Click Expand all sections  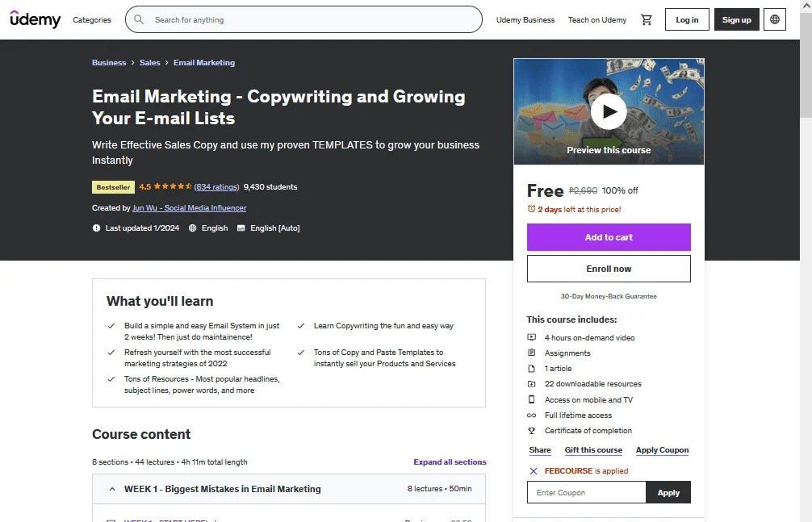pos(450,462)
